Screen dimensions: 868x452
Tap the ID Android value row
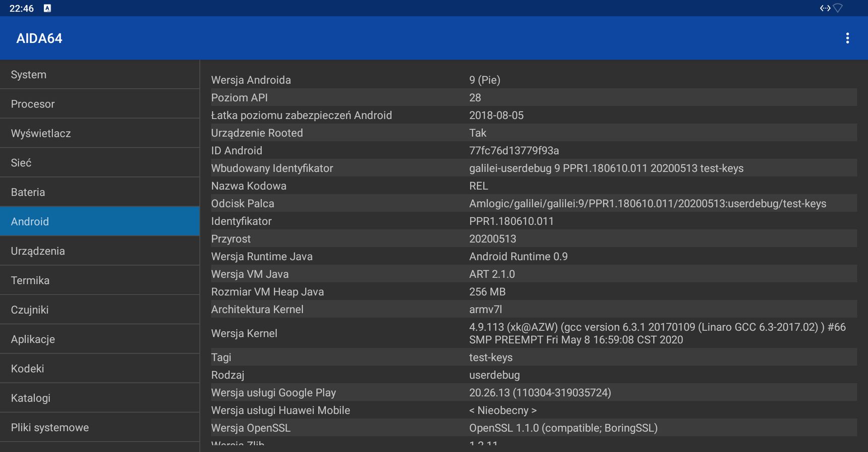(x=534, y=150)
